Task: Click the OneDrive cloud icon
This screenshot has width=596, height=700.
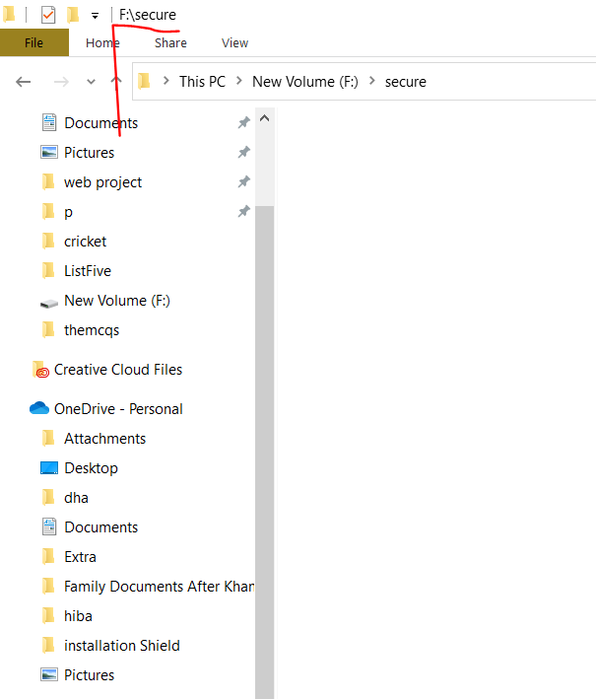Action: (x=39, y=407)
